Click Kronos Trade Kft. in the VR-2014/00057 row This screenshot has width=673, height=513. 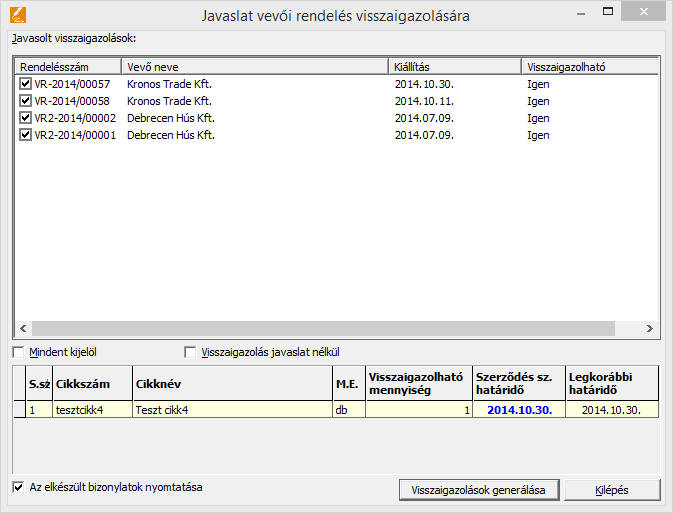click(x=170, y=84)
